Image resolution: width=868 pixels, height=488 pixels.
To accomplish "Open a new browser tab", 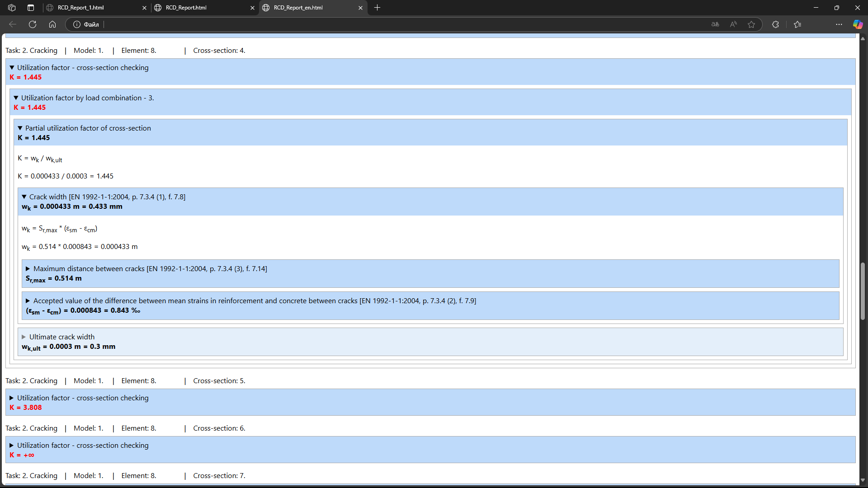I will click(x=377, y=8).
